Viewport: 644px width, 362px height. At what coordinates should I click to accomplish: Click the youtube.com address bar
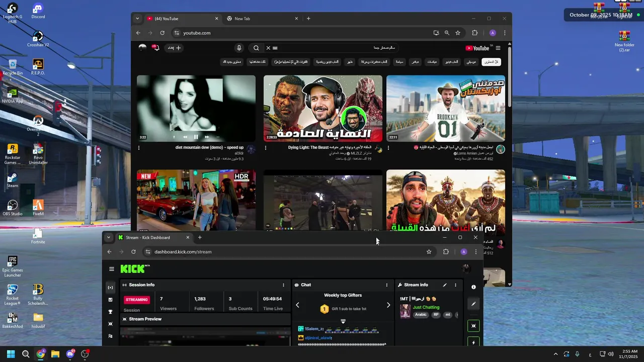click(302, 33)
